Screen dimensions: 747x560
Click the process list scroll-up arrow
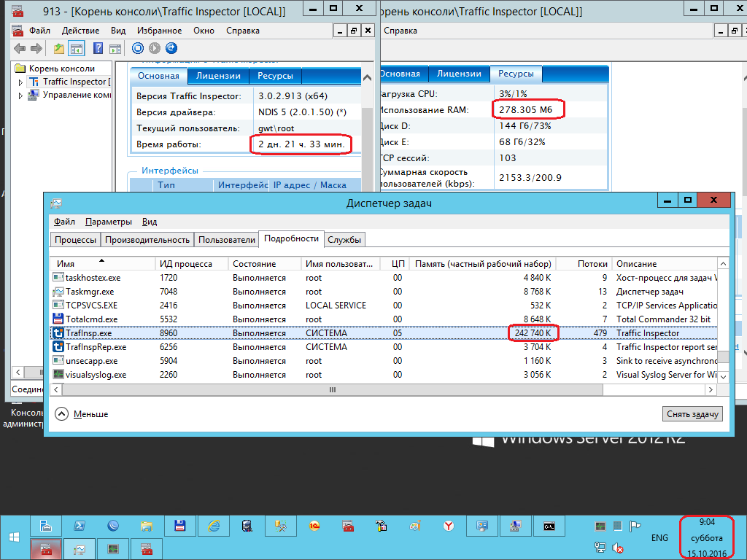723,263
